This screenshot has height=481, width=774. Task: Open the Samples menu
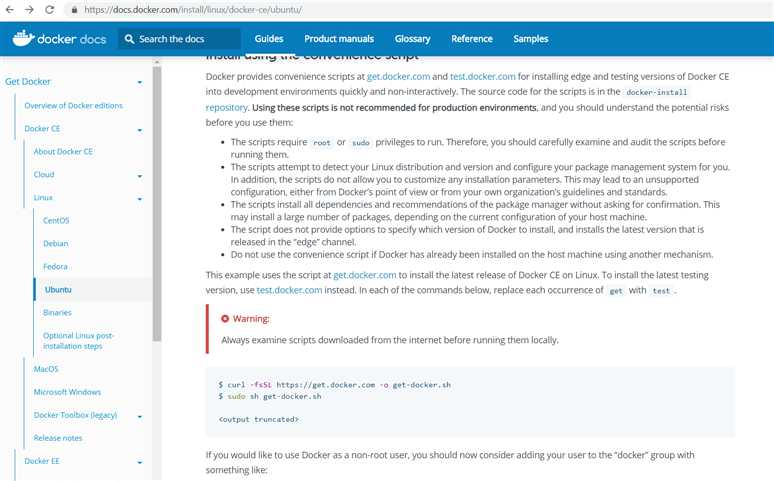(x=531, y=39)
